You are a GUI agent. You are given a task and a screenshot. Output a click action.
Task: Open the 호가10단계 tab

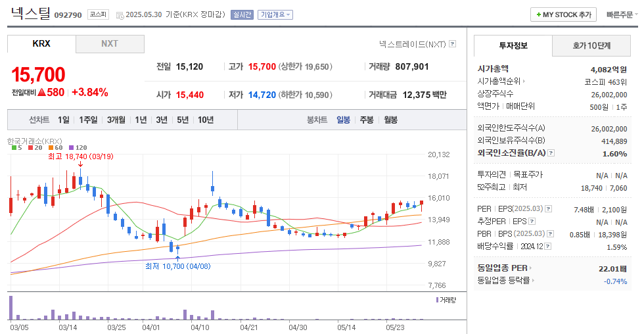(591, 45)
